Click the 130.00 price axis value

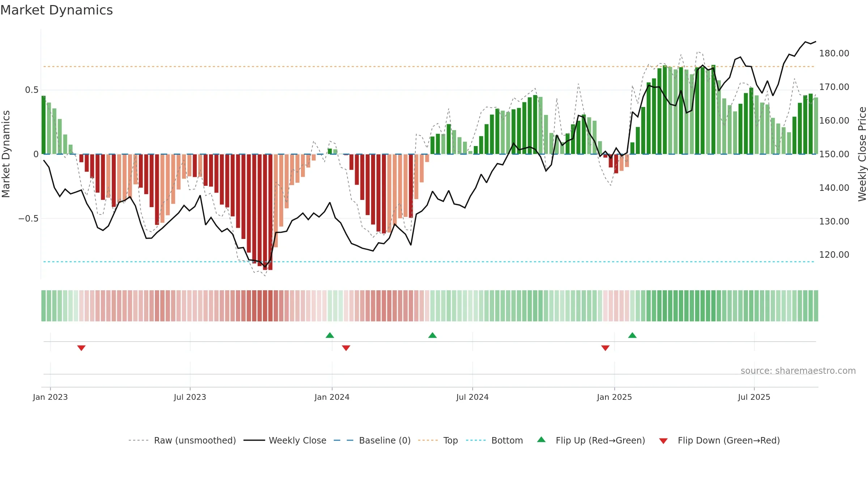pos(834,221)
